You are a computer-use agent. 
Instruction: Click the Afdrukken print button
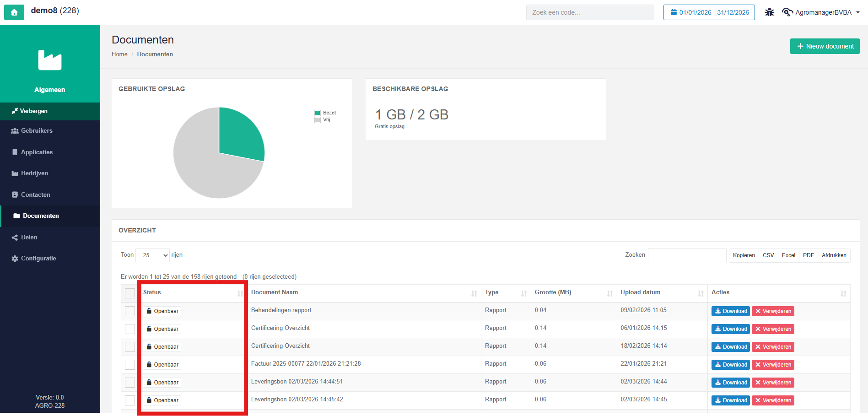(834, 255)
